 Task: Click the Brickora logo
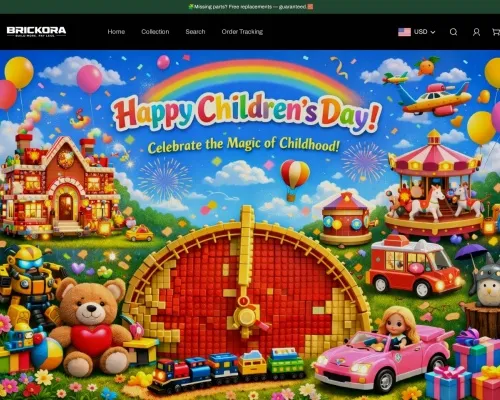tap(36, 32)
